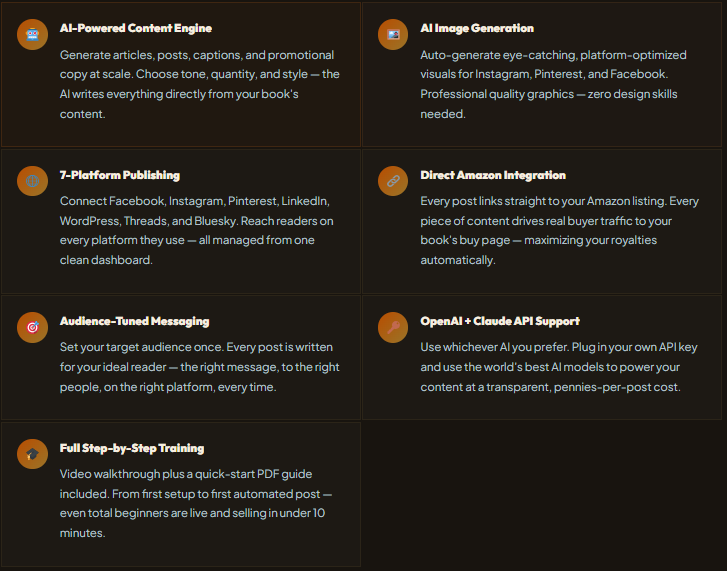Image resolution: width=727 pixels, height=571 pixels.
Task: Select the target icon for Audience-Tuned Messaging
Action: coord(33,327)
